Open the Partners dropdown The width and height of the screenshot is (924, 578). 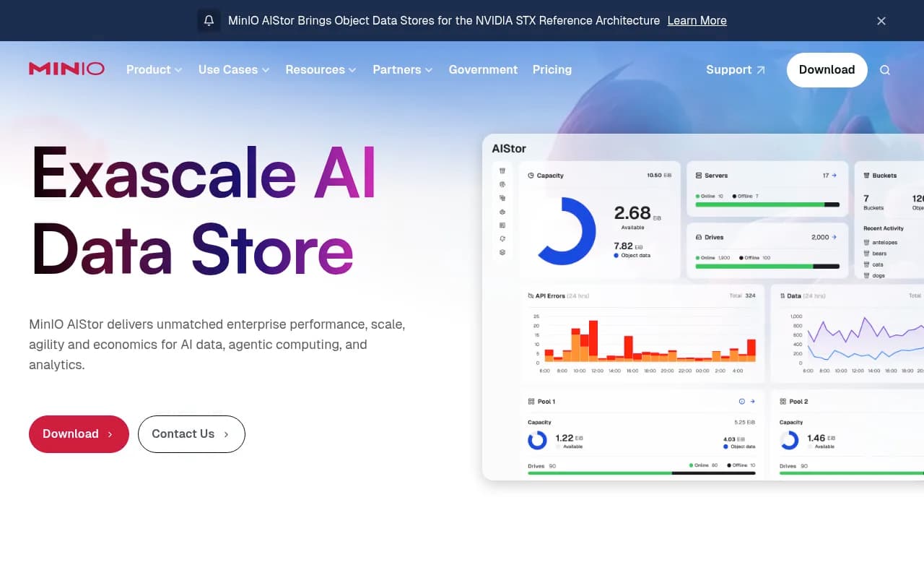(x=403, y=70)
